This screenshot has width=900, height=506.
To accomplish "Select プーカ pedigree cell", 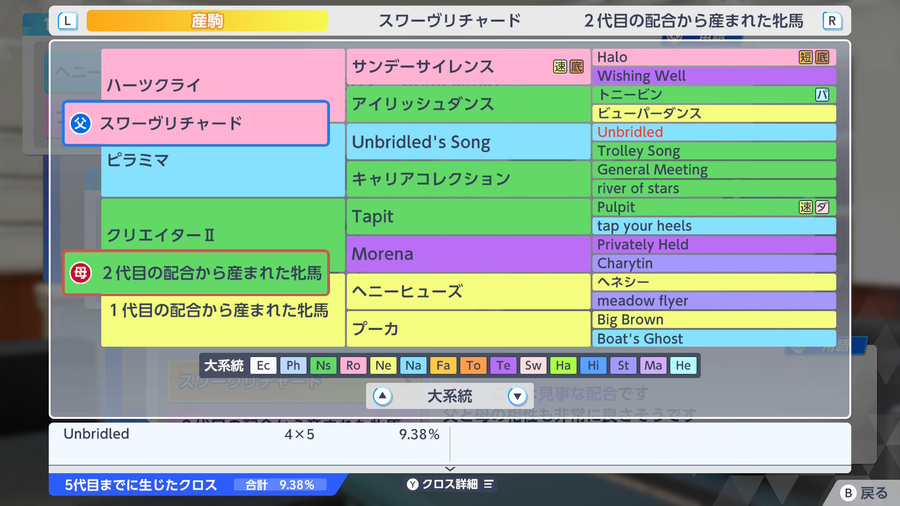I will coord(468,329).
